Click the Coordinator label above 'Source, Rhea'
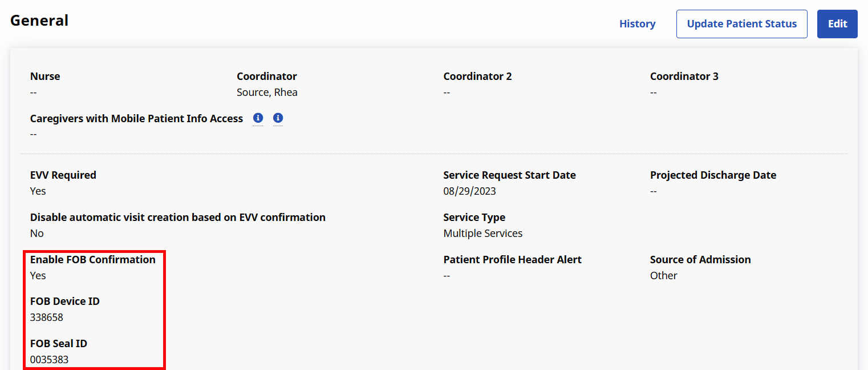This screenshot has width=868, height=370. (267, 76)
